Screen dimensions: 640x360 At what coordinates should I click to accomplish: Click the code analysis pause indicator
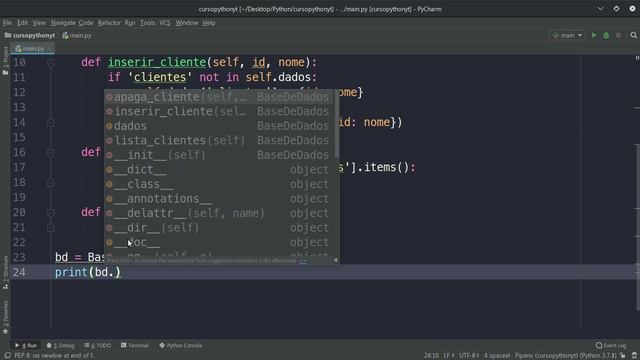click(x=637, y=58)
